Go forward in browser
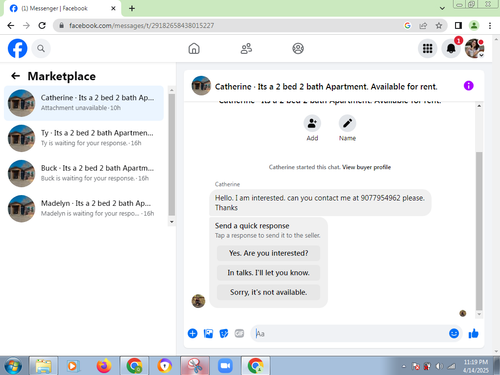Image resolution: width=500 pixels, height=375 pixels. coord(26,26)
